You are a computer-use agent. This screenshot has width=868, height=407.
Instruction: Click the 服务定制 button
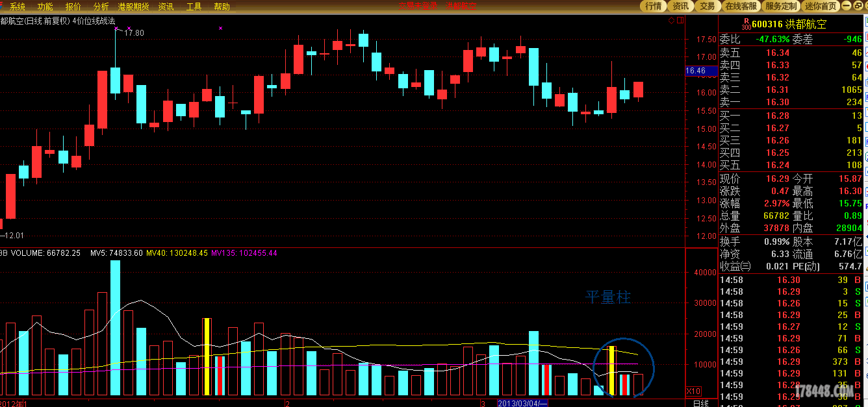click(x=780, y=6)
